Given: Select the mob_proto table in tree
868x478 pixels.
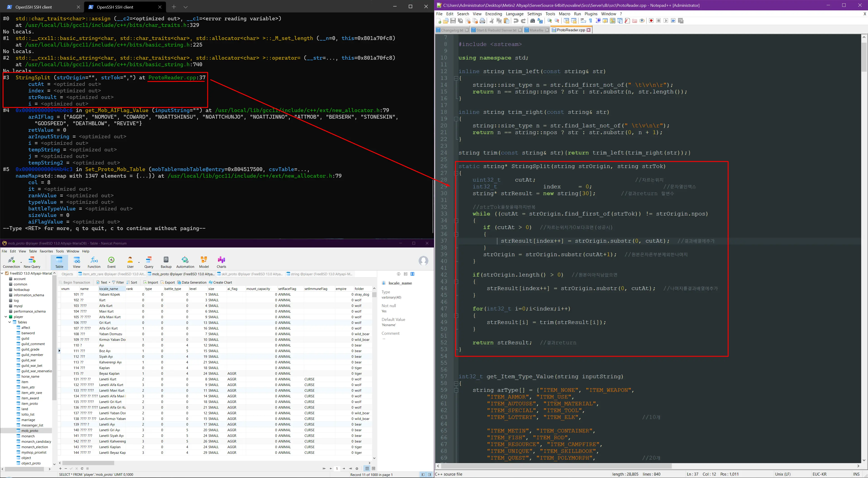Looking at the screenshot, I should coord(30,431).
